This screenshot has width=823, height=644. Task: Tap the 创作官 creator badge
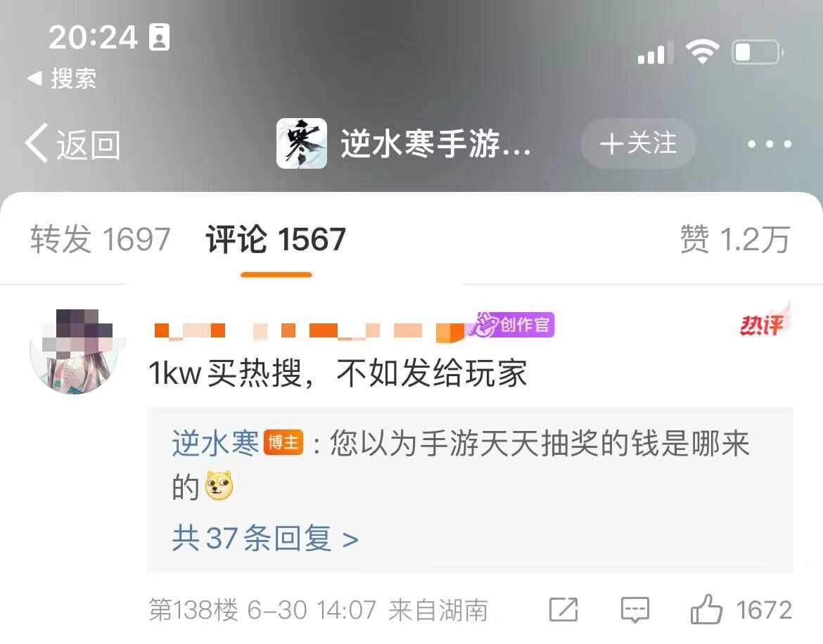(513, 325)
